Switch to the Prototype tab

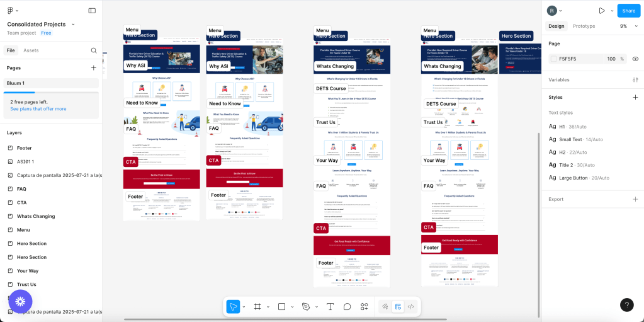[584, 26]
